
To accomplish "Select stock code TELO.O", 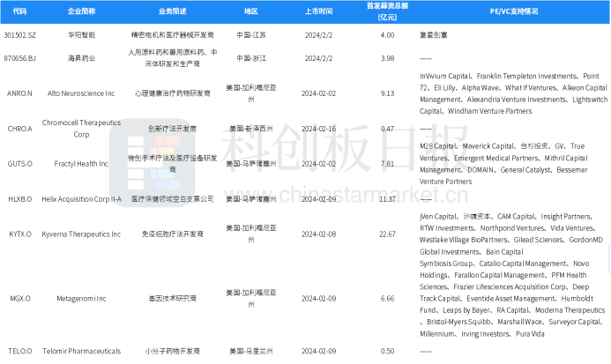I will (x=20, y=352).
